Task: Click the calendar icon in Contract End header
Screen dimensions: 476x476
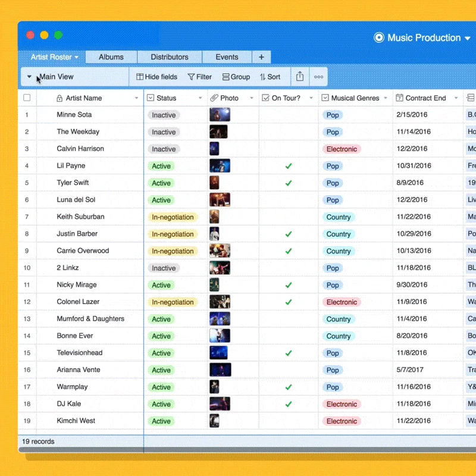Action: click(399, 98)
